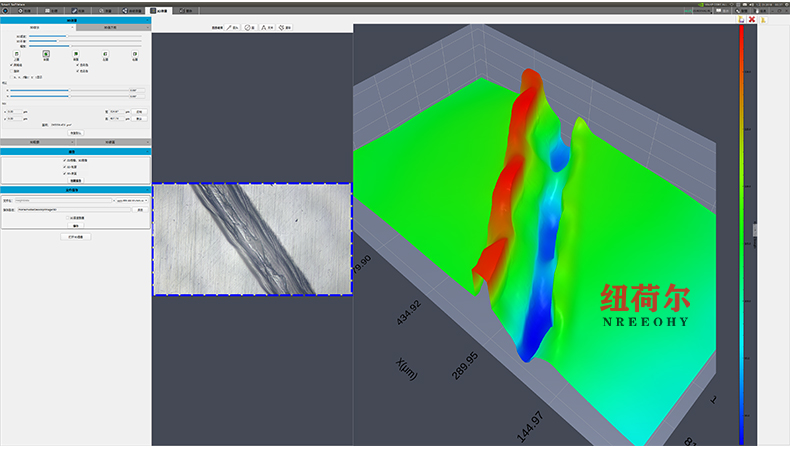790x451 pixels.
Task: Click the red X icon above the color scale
Action: (x=752, y=19)
